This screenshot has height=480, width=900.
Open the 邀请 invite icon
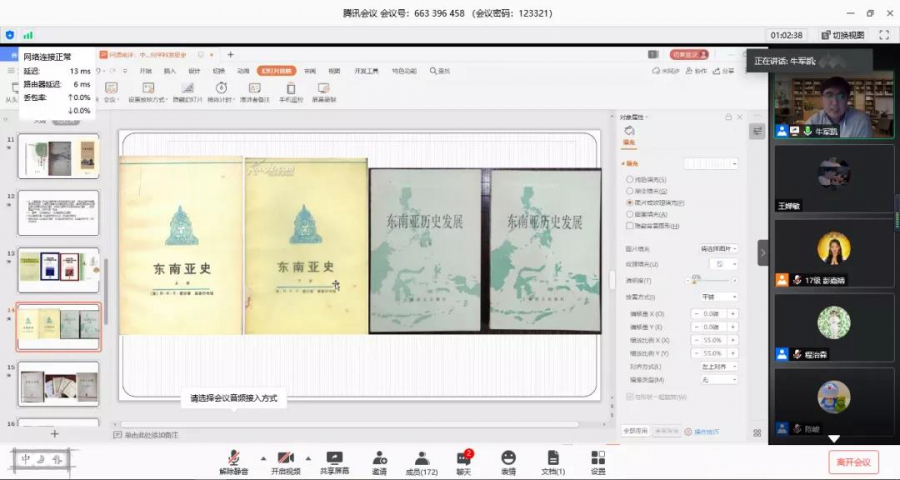coord(379,461)
